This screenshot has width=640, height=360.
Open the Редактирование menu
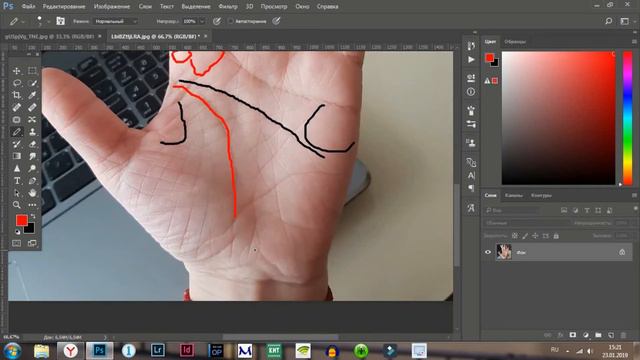pos(64,7)
